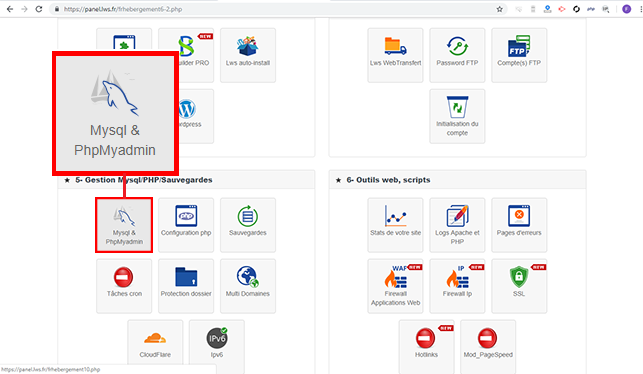
Task: Open the Mod_PageSpeed tile
Action: (488, 347)
